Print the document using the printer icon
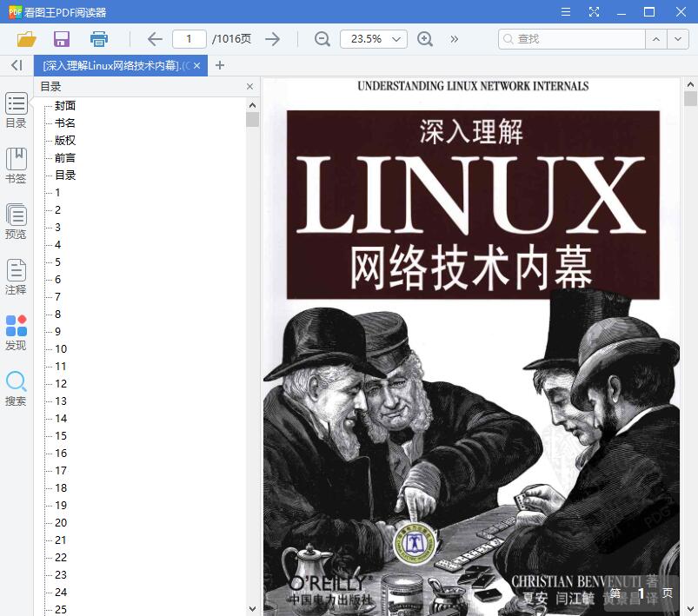This screenshot has height=616, width=698. pyautogui.click(x=99, y=39)
